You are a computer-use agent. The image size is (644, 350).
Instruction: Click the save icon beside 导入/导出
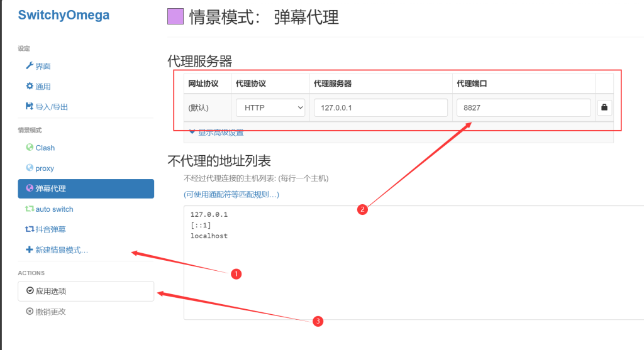point(29,106)
